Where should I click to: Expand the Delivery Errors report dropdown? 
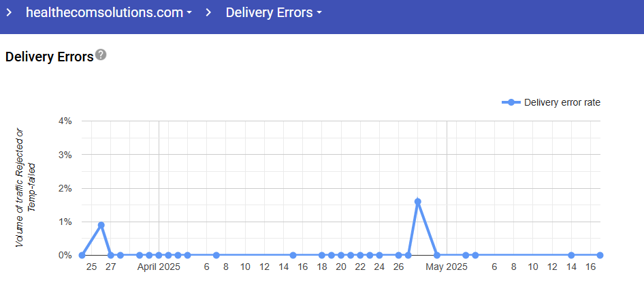(274, 12)
